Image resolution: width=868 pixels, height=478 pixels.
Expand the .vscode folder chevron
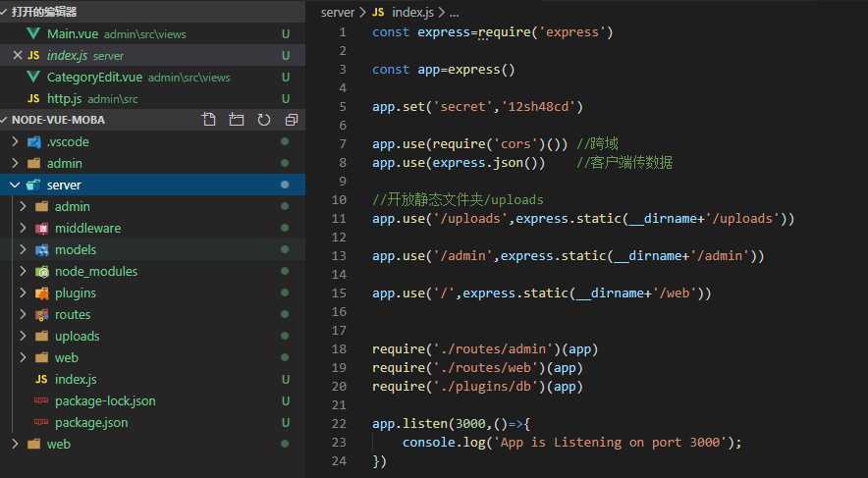15,141
